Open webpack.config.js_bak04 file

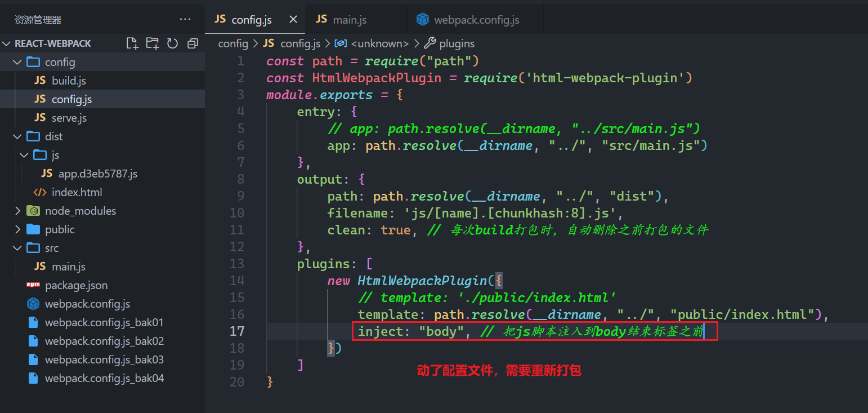pos(102,378)
